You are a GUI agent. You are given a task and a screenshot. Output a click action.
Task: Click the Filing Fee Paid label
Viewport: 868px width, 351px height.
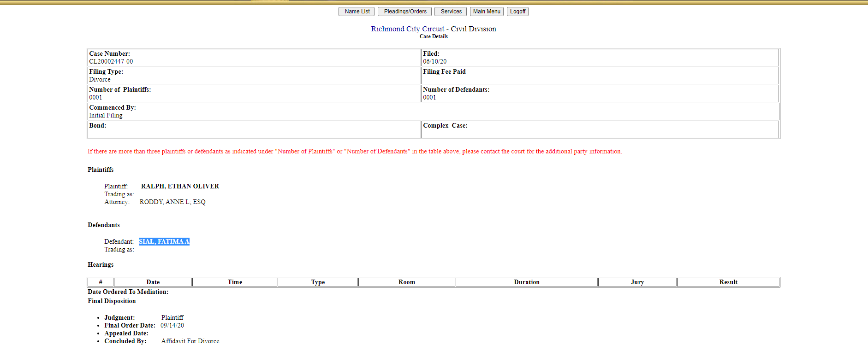(x=444, y=71)
